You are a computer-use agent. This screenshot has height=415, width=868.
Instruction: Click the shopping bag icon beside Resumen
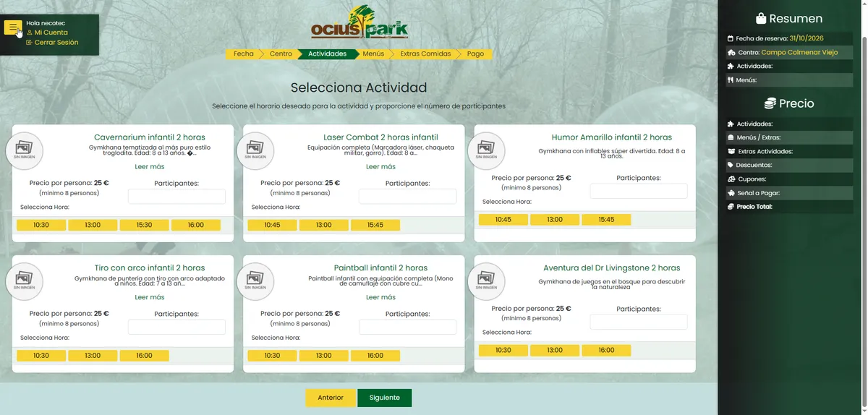[761, 19]
